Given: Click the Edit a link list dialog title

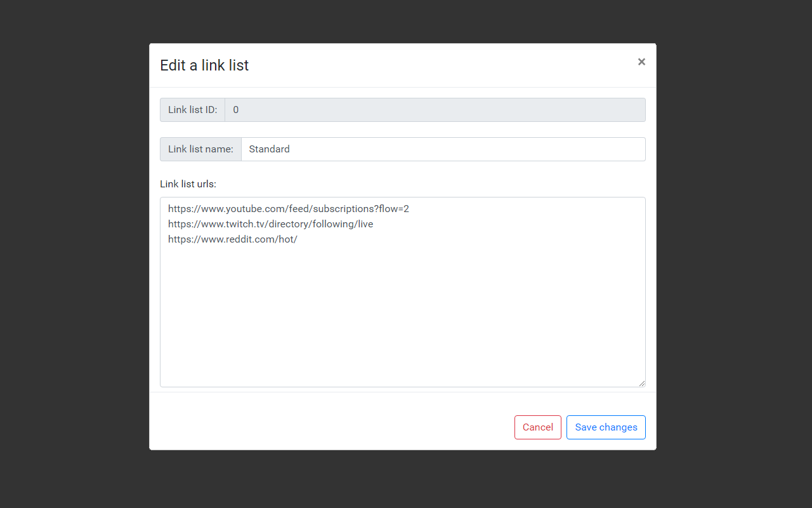Looking at the screenshot, I should tap(204, 65).
